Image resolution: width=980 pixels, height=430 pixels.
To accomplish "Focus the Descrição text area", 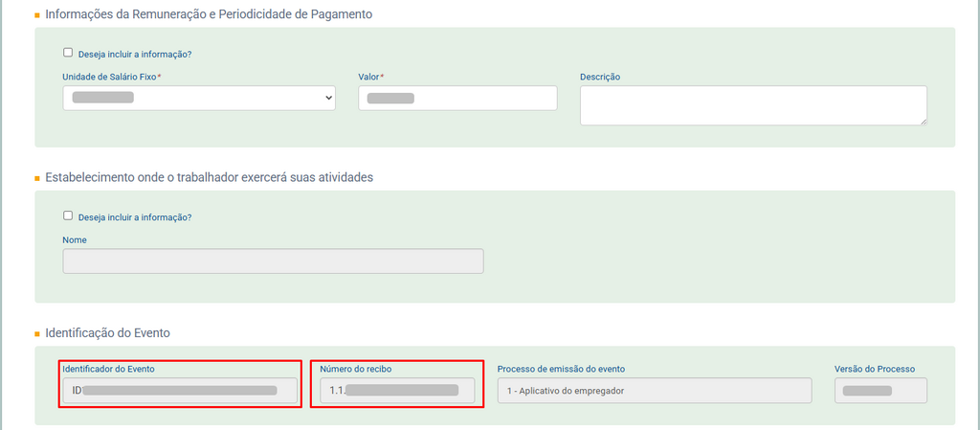I will [x=752, y=105].
